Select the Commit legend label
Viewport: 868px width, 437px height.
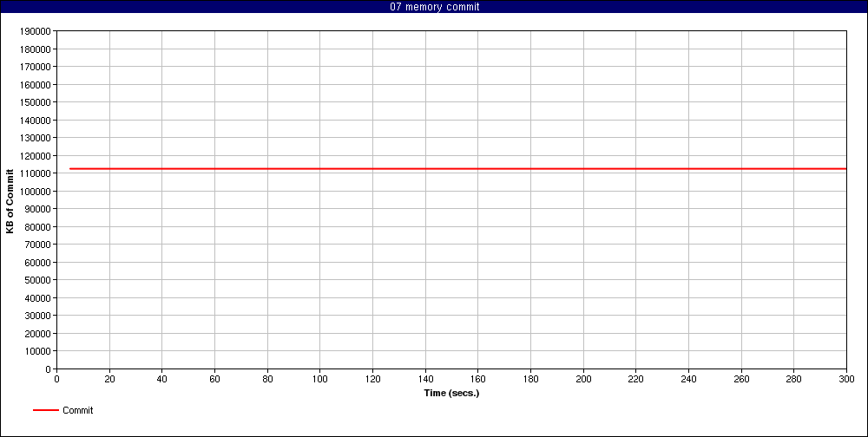point(77,410)
